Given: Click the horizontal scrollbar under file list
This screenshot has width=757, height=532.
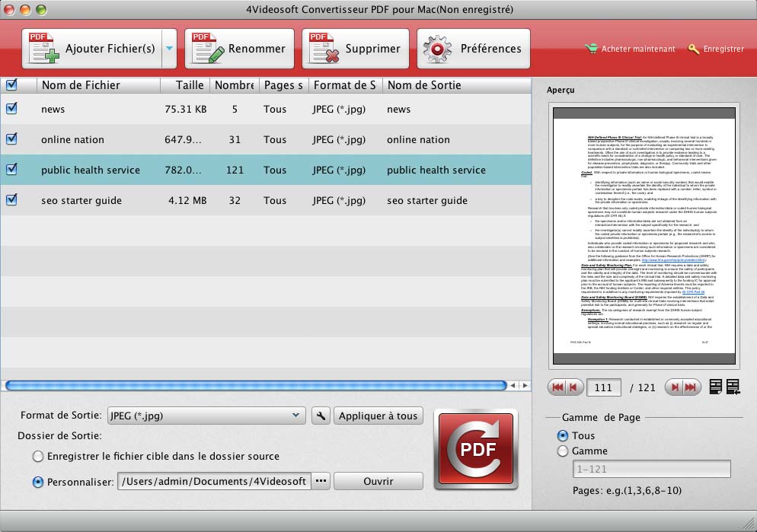Looking at the screenshot, I should point(255,386).
